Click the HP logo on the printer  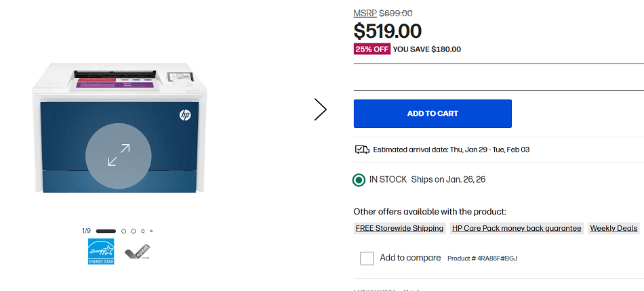point(185,116)
